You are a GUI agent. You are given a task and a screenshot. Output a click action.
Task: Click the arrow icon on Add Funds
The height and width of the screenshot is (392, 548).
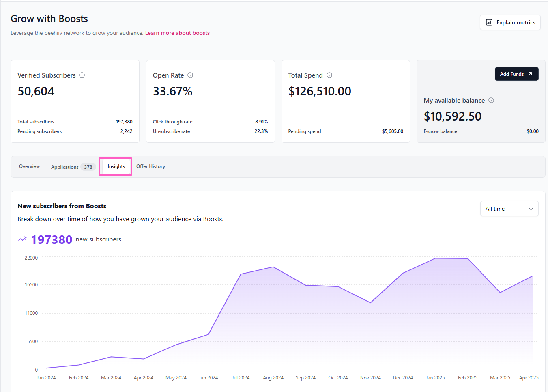[x=530, y=74]
